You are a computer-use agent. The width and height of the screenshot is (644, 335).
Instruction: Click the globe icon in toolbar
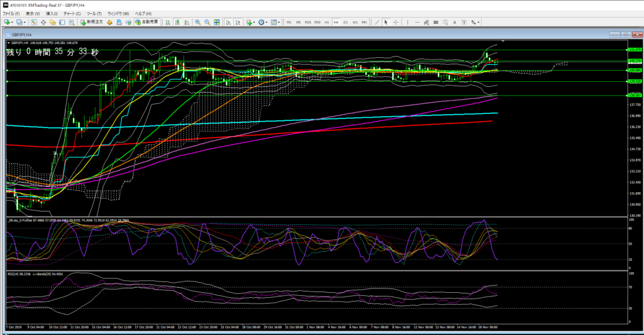pyautogui.click(x=128, y=22)
